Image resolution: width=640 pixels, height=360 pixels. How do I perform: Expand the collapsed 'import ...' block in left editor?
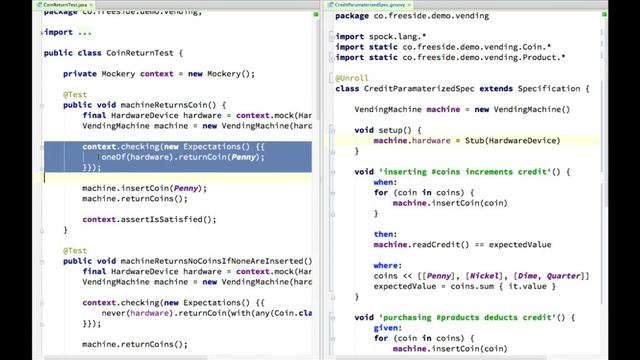click(42, 33)
